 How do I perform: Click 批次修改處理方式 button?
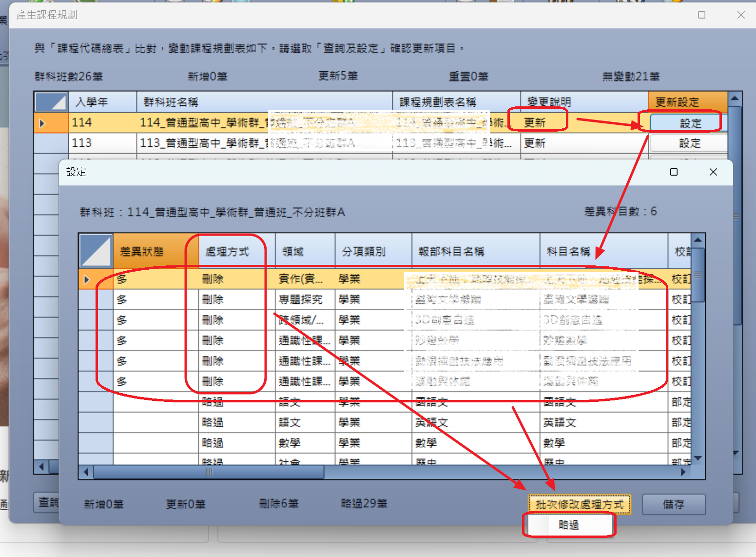click(579, 504)
